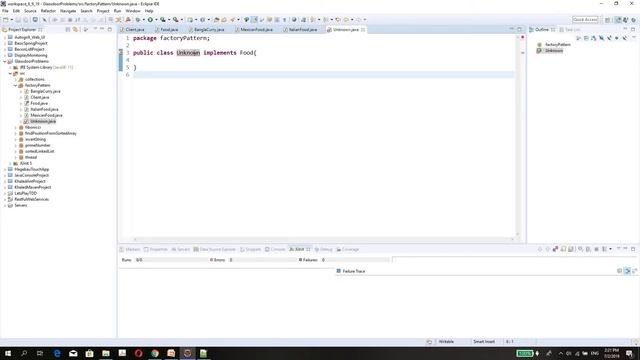Image resolution: width=640 pixels, height=360 pixels.
Task: Open the Markers tab in bottom panel
Action: pos(130,249)
